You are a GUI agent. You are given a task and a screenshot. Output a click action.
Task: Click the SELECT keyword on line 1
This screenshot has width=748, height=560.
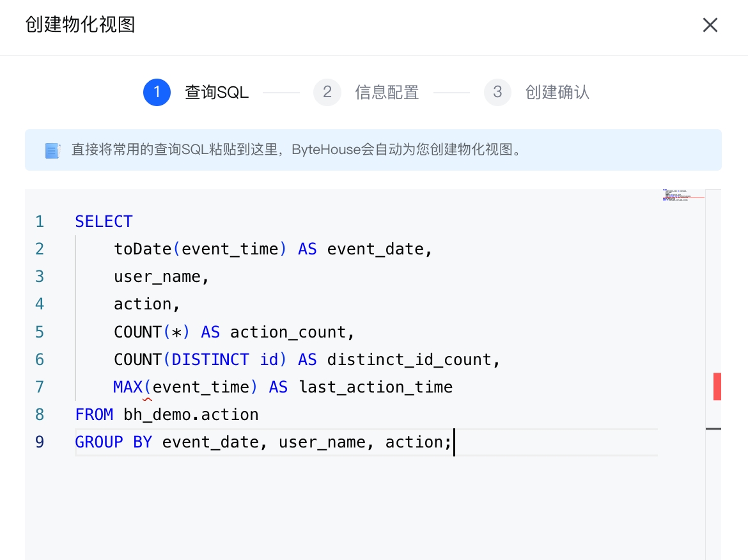point(104,222)
